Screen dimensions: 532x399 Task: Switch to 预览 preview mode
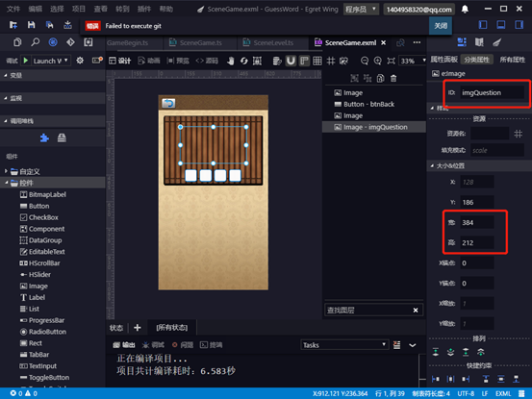click(x=178, y=61)
